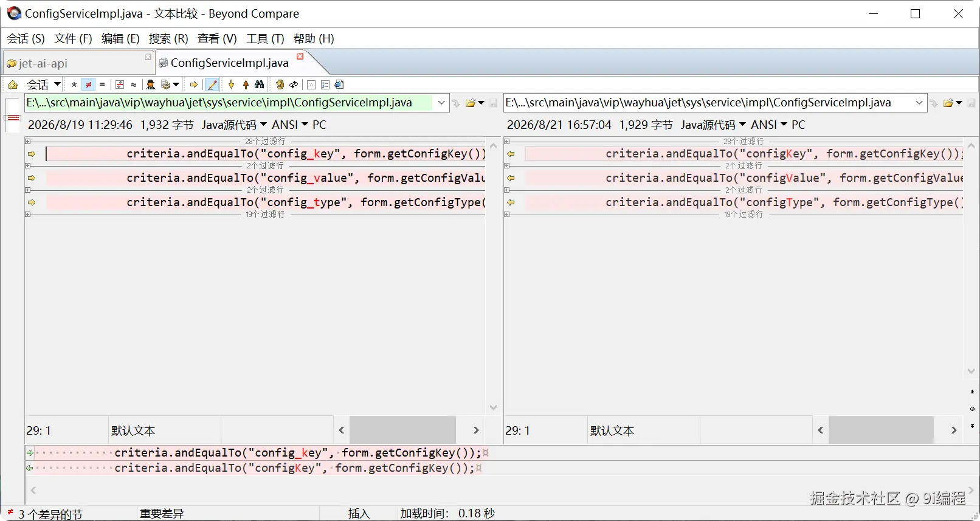Open the Home session icon in toolbar

12,85
